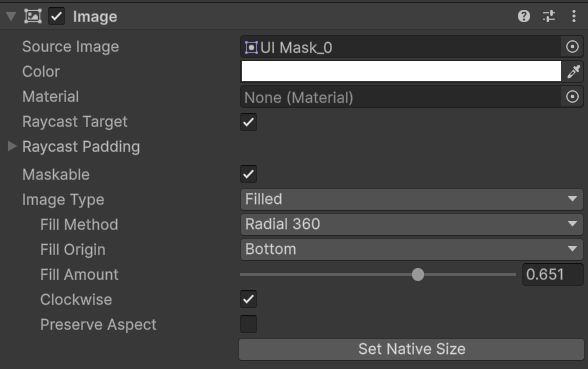Open Fill Origin dropdown
The height and width of the screenshot is (369, 588).
pos(411,249)
